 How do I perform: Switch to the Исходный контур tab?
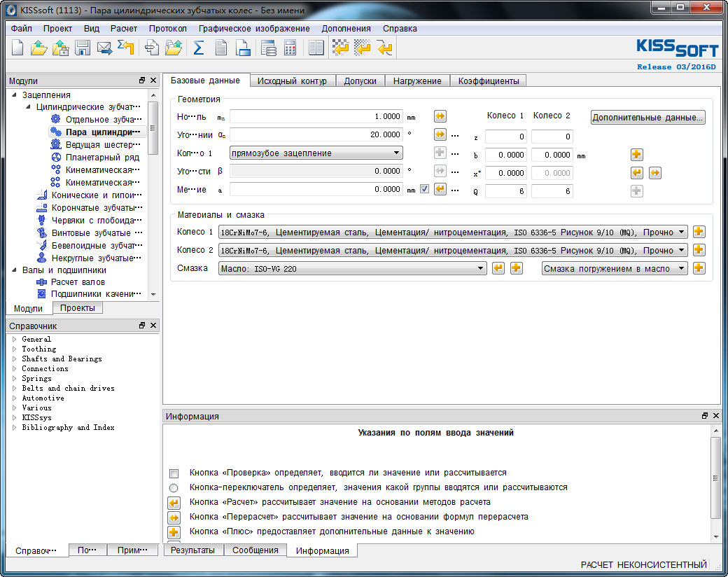[x=292, y=81]
